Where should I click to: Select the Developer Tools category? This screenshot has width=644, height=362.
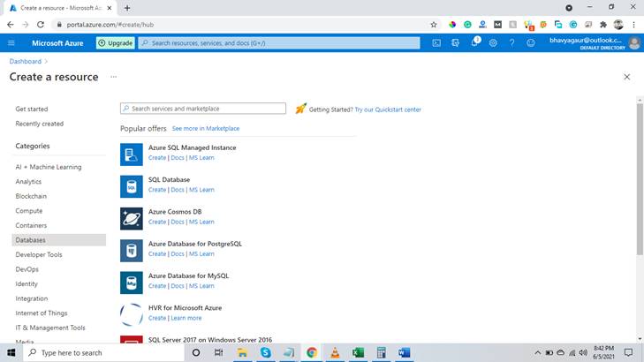(39, 254)
